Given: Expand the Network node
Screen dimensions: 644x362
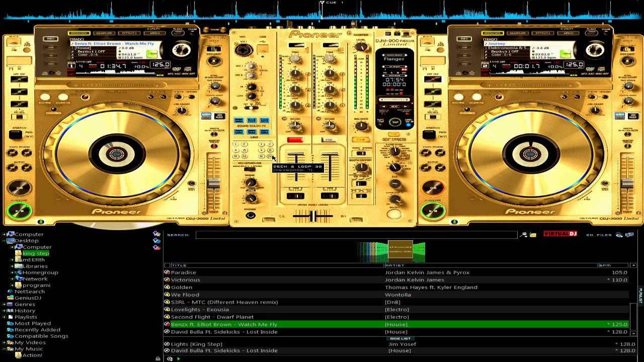Looking at the screenshot, I should pyautogui.click(x=12, y=279).
